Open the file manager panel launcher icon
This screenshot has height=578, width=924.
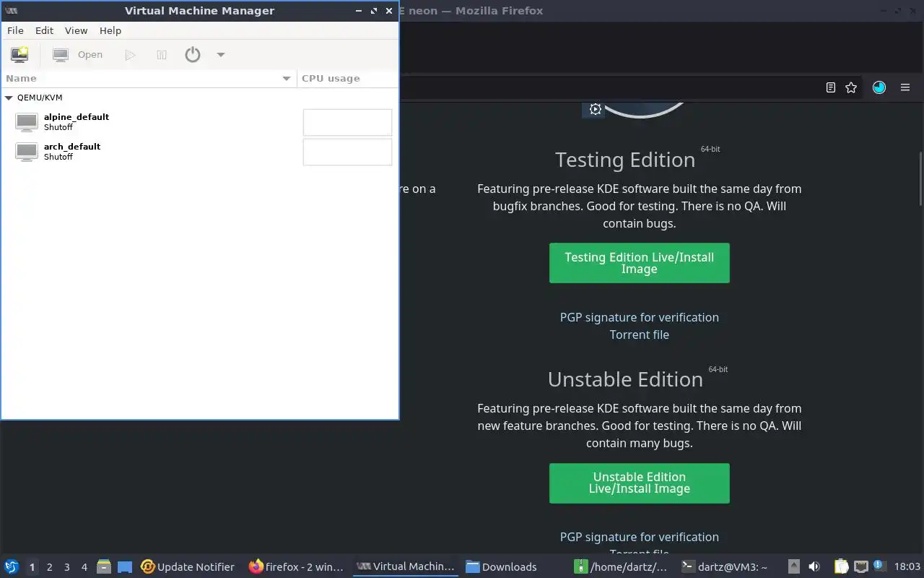pyautogui.click(x=104, y=566)
